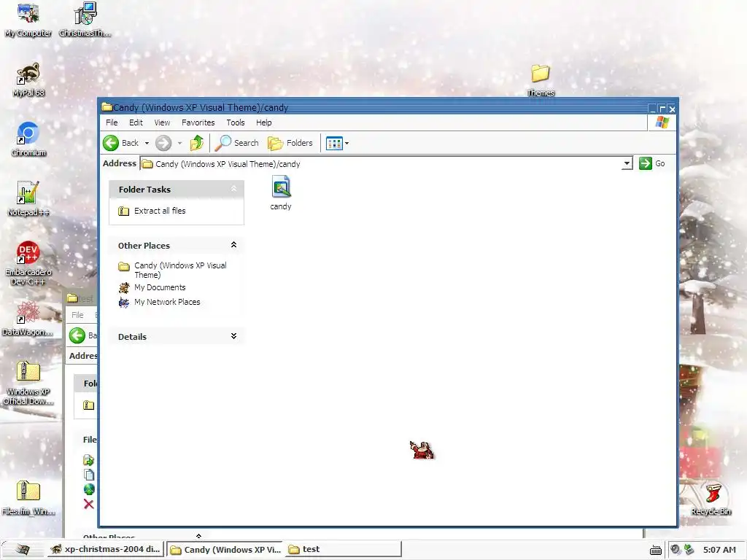The height and width of the screenshot is (560, 747).
Task: Open My Network Places link
Action: (x=159, y=302)
